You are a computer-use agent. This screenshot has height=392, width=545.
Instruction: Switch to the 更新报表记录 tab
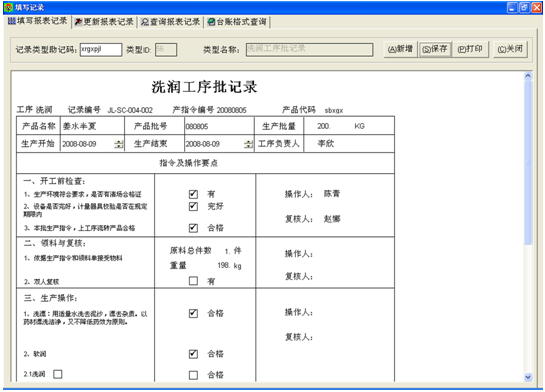pyautogui.click(x=104, y=22)
